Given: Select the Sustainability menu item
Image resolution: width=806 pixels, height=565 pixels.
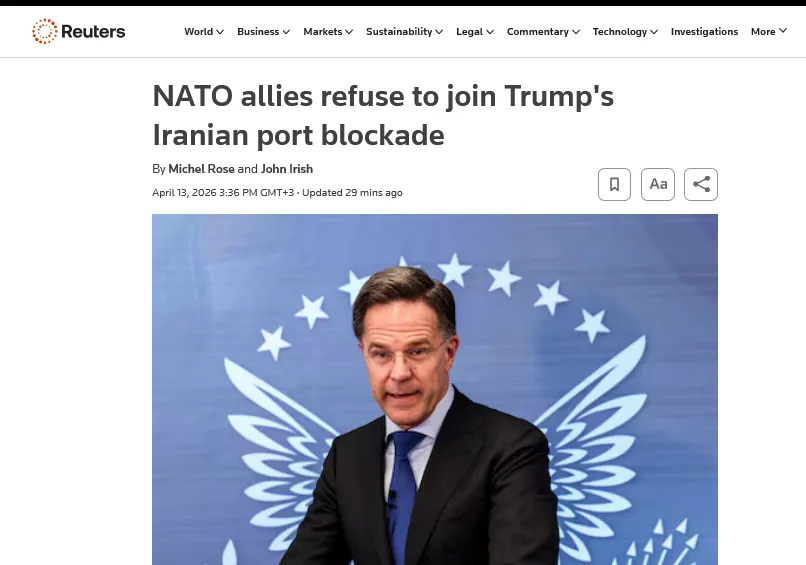Looking at the screenshot, I should click(399, 32).
